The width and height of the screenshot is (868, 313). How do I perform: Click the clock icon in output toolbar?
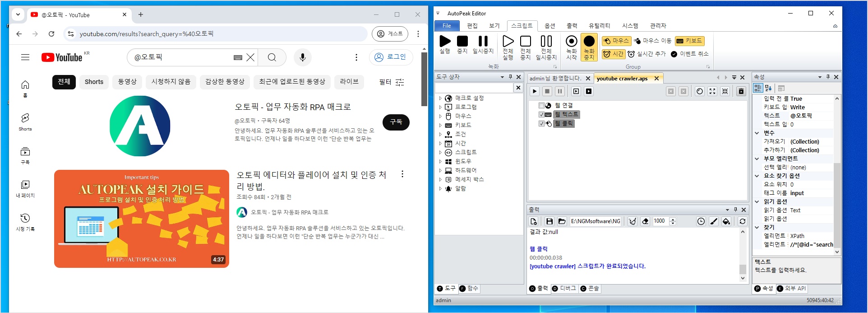(x=701, y=221)
